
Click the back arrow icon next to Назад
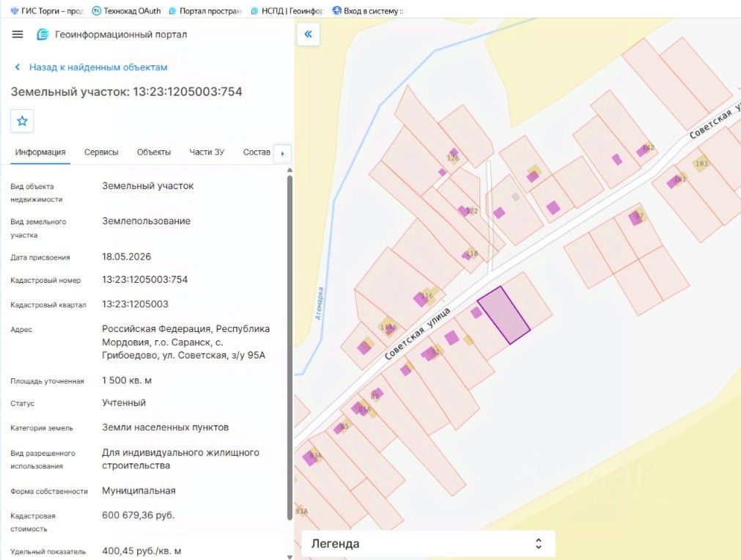pyautogui.click(x=18, y=67)
